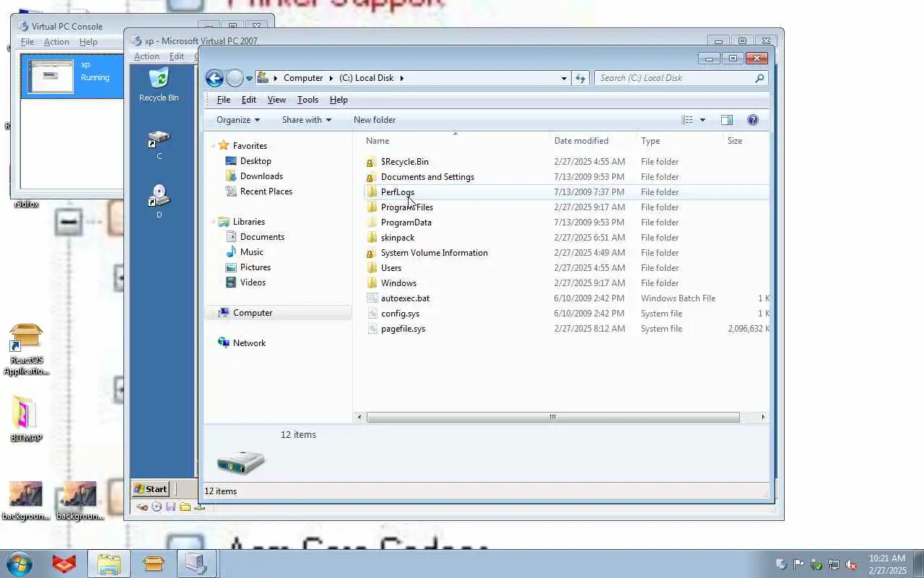
Task: Open the recent pages arrow beside forward button
Action: point(249,78)
